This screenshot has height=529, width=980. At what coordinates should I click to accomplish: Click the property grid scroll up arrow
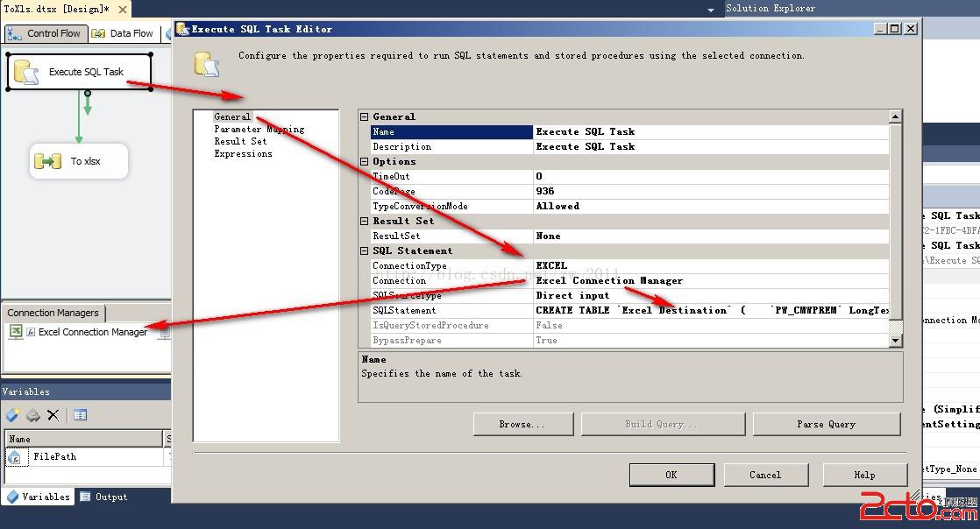[x=896, y=116]
